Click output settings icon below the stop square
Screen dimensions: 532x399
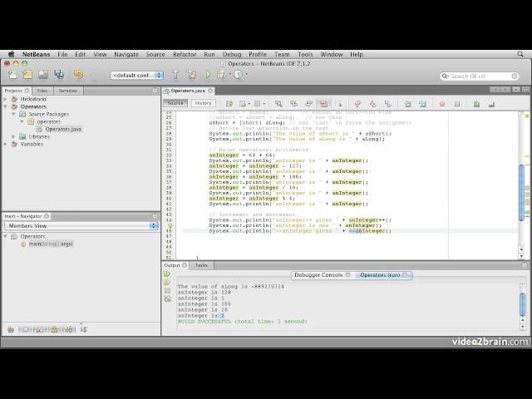pyautogui.click(x=167, y=298)
